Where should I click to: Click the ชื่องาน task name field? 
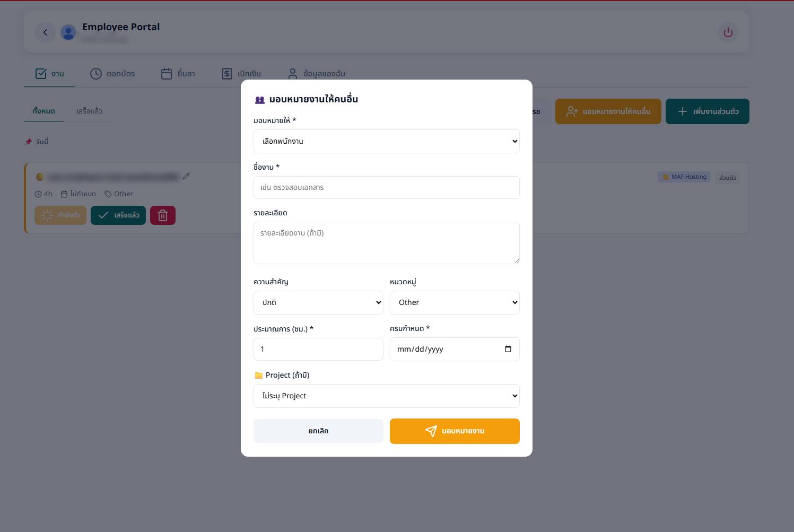point(386,188)
